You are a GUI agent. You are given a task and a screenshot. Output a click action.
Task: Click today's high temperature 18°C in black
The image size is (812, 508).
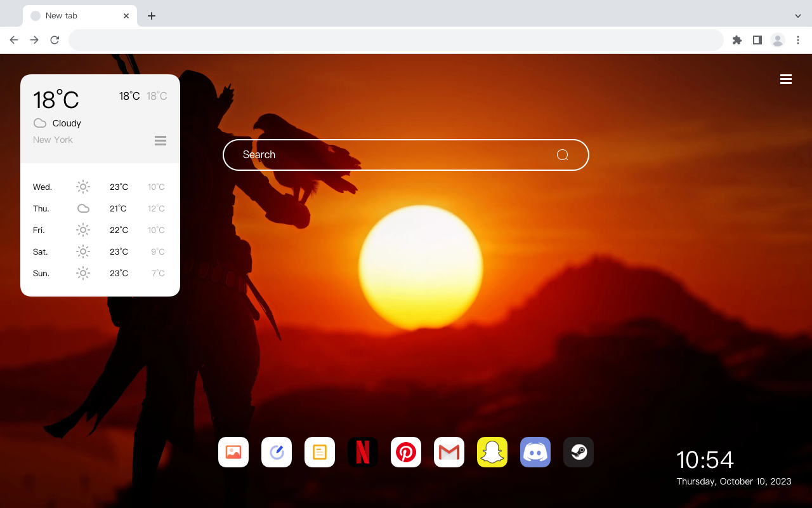point(129,96)
